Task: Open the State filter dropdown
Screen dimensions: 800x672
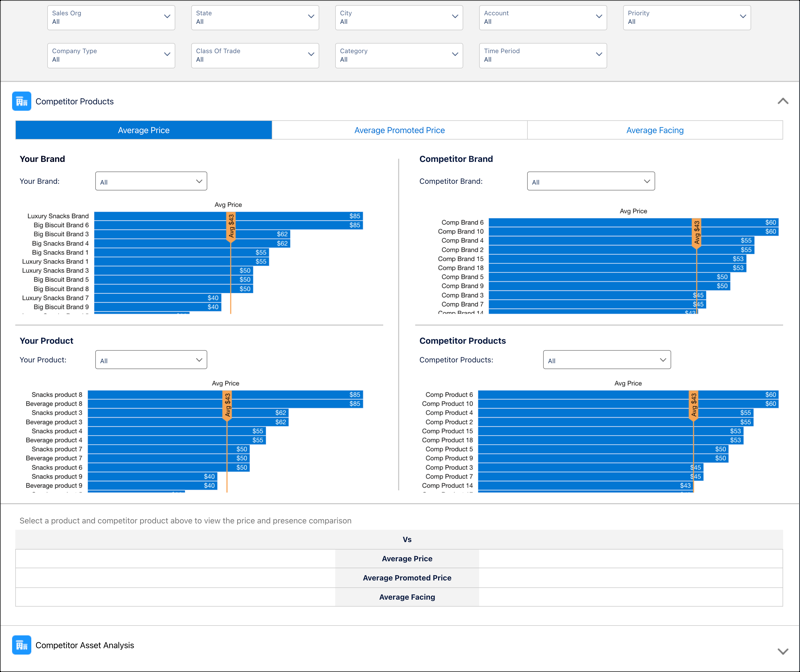Action: point(255,17)
